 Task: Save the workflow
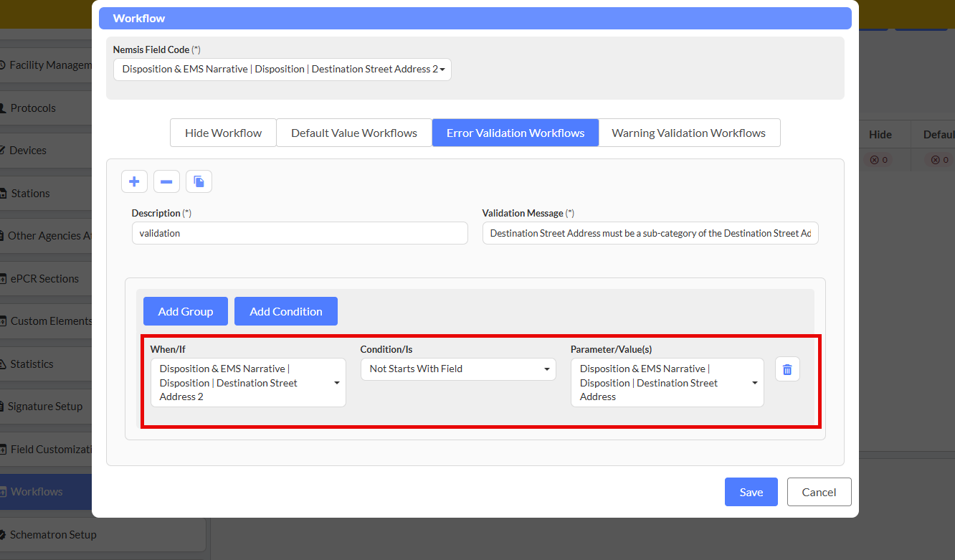751,492
